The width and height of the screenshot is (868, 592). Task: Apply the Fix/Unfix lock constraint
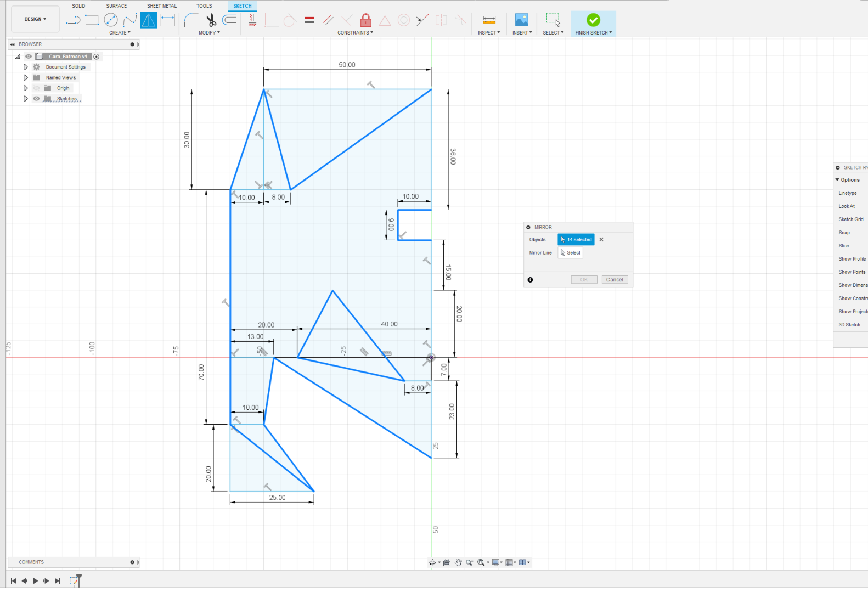click(x=366, y=20)
